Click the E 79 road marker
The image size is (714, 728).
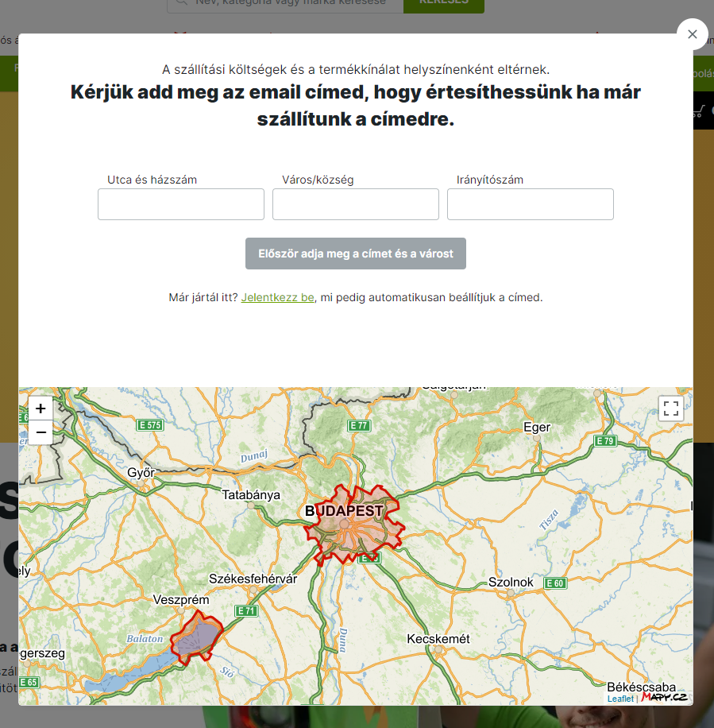tap(605, 440)
